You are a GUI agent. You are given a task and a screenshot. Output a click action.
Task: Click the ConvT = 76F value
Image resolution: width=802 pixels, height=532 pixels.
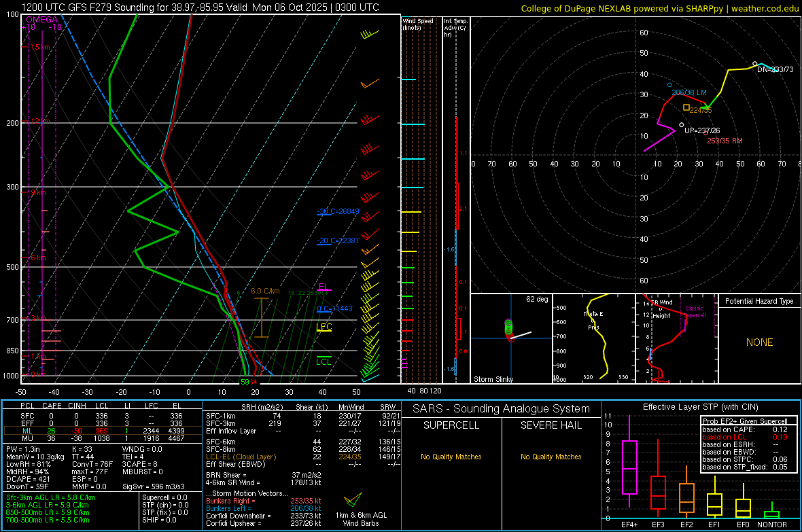pos(92,464)
